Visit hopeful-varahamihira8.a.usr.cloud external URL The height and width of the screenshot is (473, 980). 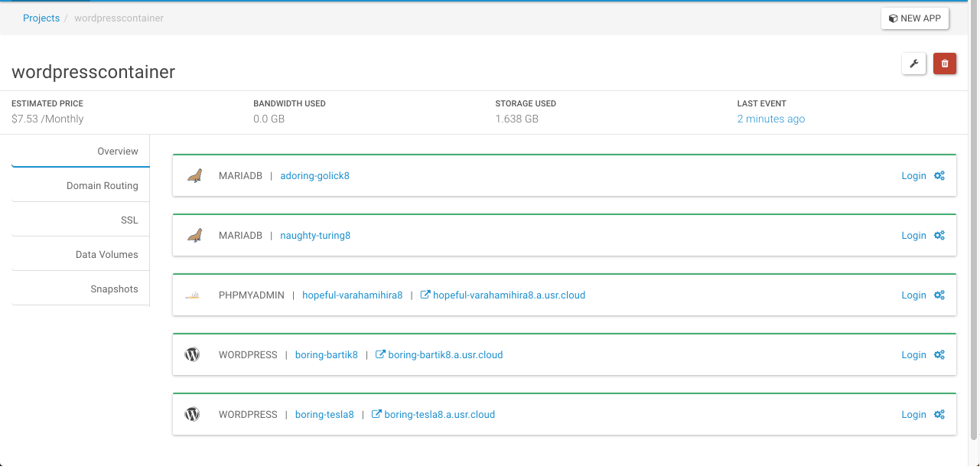tap(503, 295)
